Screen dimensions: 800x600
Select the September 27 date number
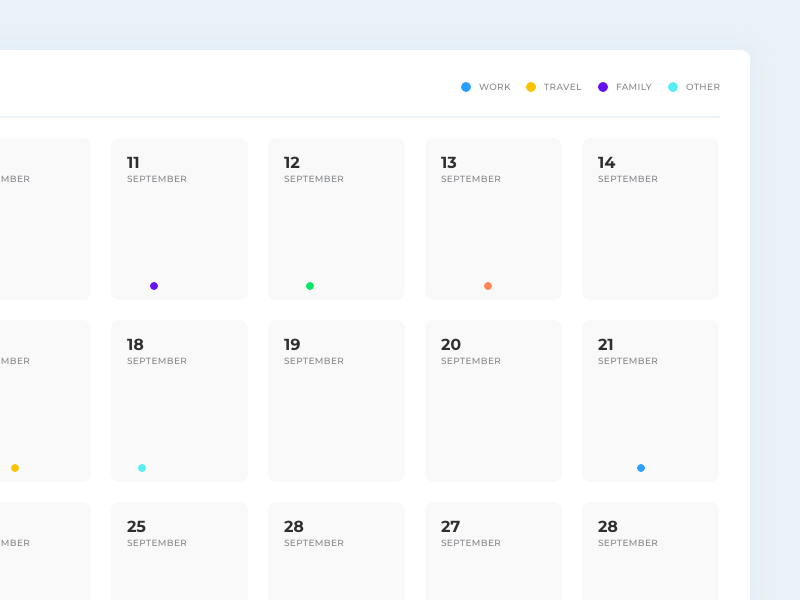(x=448, y=527)
